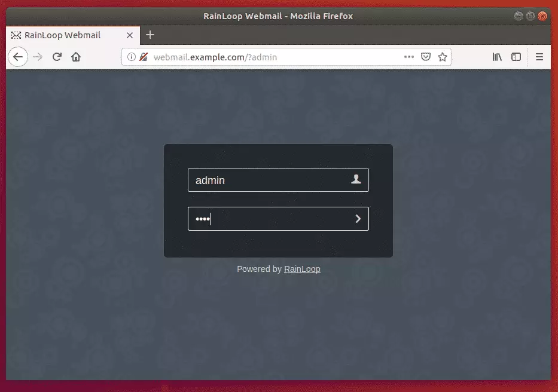The image size is (558, 392).
Task: Close the RainLoop Webmail tab
Action: (130, 35)
